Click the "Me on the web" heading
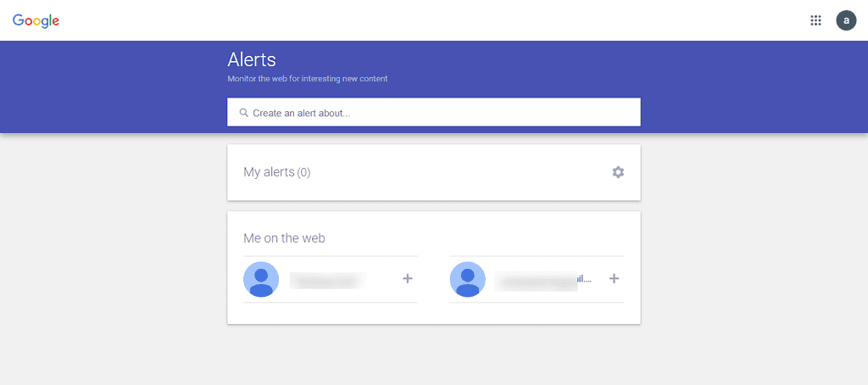This screenshot has height=385, width=868. 284,238
